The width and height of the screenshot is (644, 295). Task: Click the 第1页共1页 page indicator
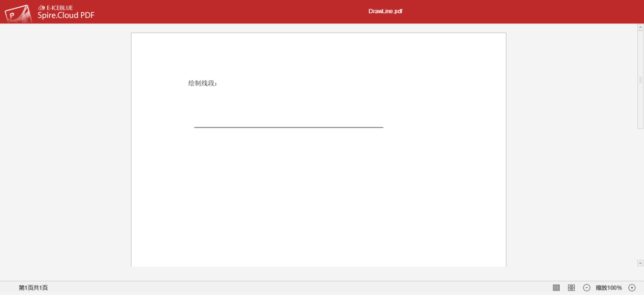pos(33,287)
